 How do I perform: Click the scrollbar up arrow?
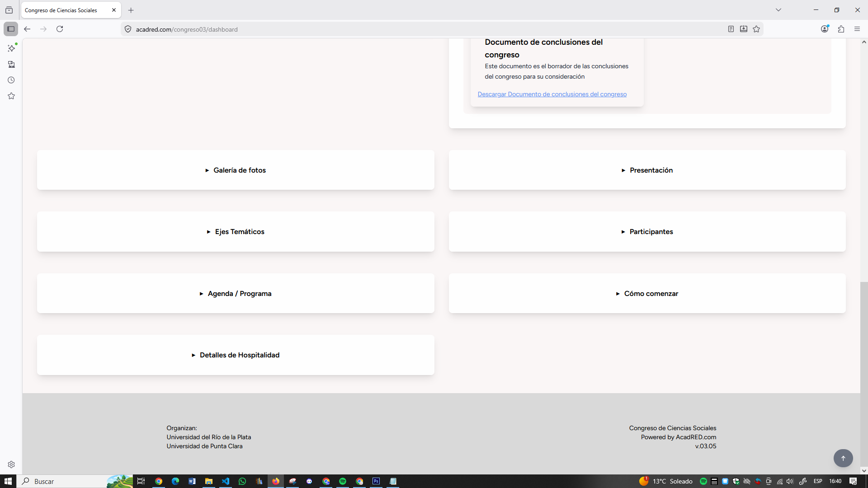864,42
